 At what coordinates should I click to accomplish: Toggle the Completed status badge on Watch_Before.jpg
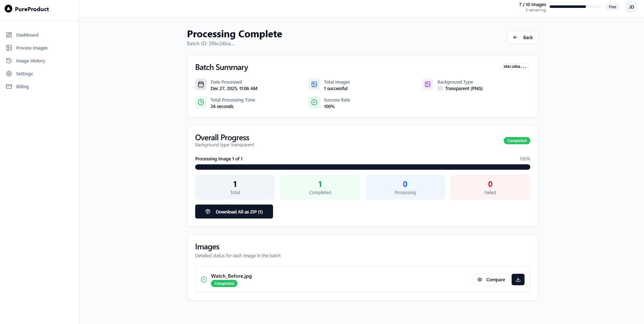click(224, 283)
